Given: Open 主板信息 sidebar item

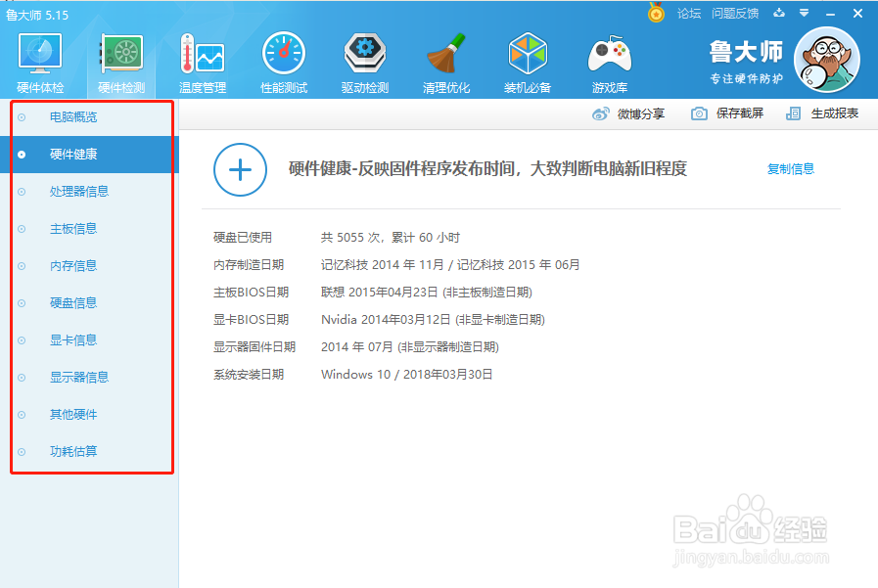Looking at the screenshot, I should point(73,229).
